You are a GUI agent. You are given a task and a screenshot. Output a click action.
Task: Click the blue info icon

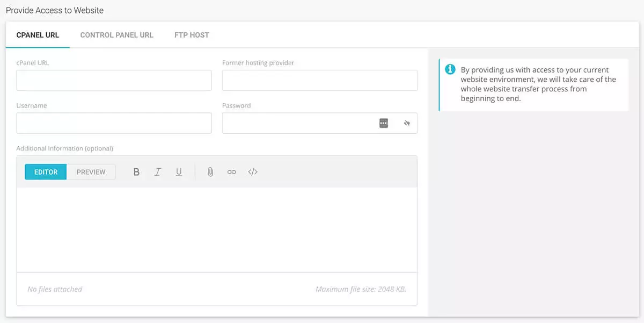450,70
